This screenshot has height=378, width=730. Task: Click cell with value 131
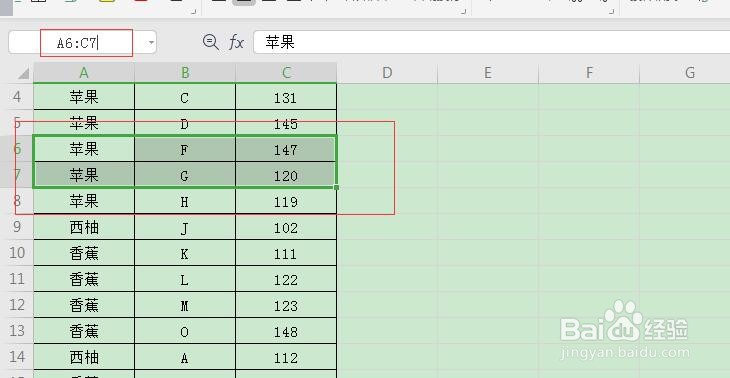tap(286, 97)
